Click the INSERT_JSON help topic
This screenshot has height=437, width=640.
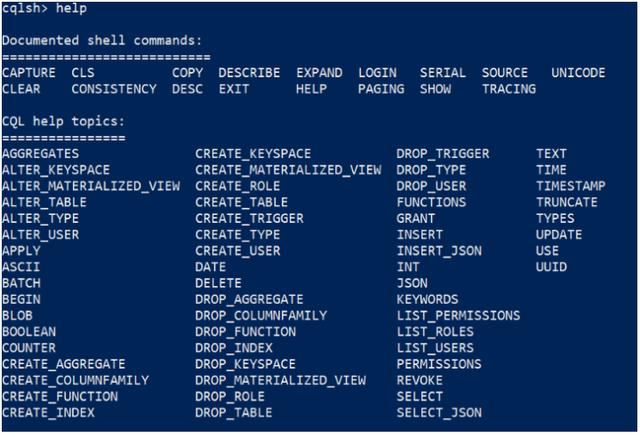pyautogui.click(x=439, y=251)
